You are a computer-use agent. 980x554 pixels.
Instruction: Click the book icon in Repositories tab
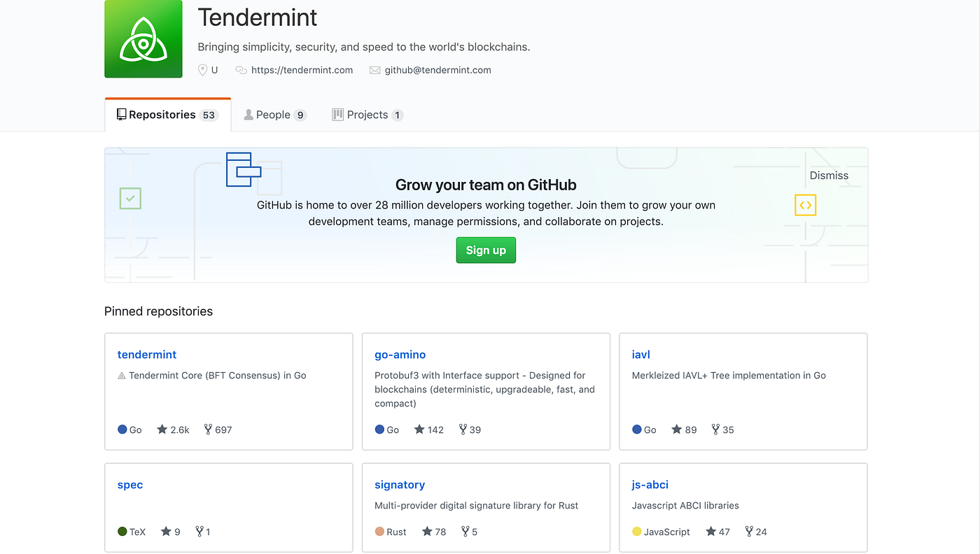(x=121, y=115)
